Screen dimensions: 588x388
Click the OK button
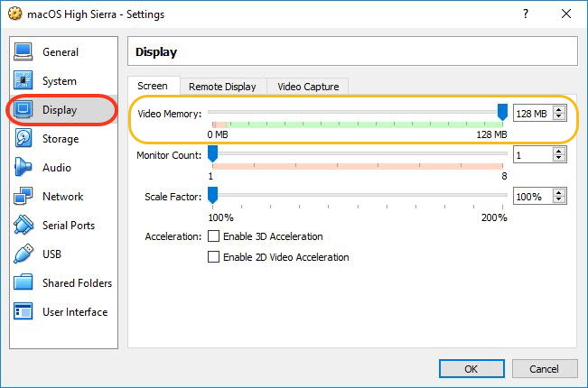pyautogui.click(x=471, y=369)
